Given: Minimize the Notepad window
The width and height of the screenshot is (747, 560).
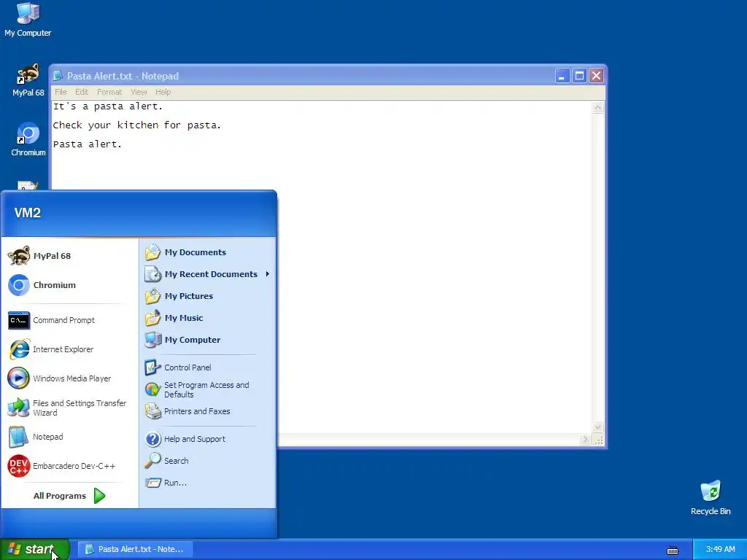Looking at the screenshot, I should pyautogui.click(x=562, y=76).
